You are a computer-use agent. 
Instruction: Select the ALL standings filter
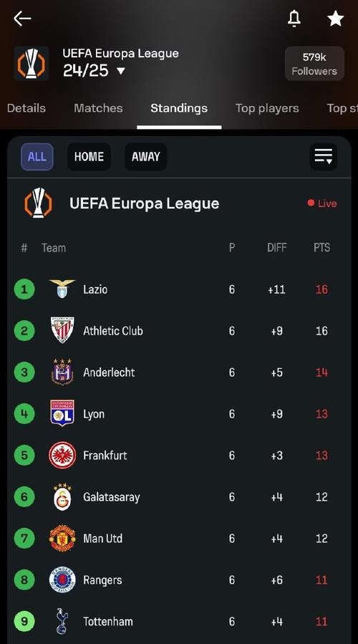click(x=37, y=156)
